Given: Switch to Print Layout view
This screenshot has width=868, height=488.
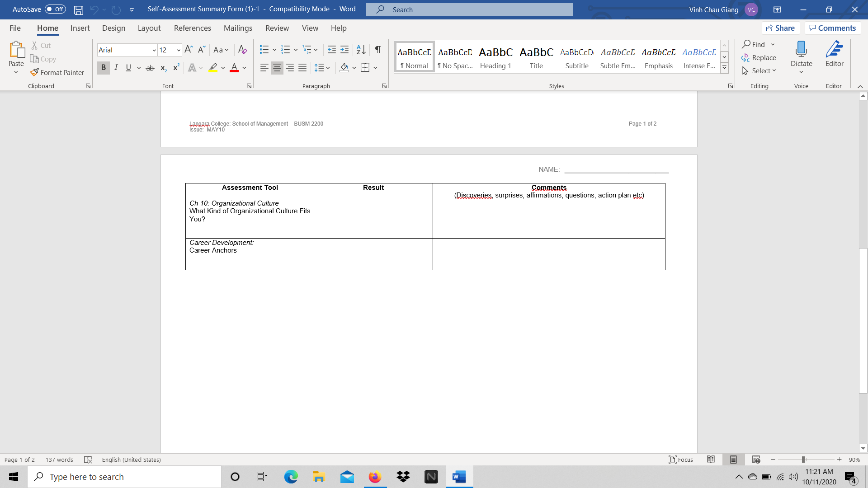Looking at the screenshot, I should coord(733,460).
